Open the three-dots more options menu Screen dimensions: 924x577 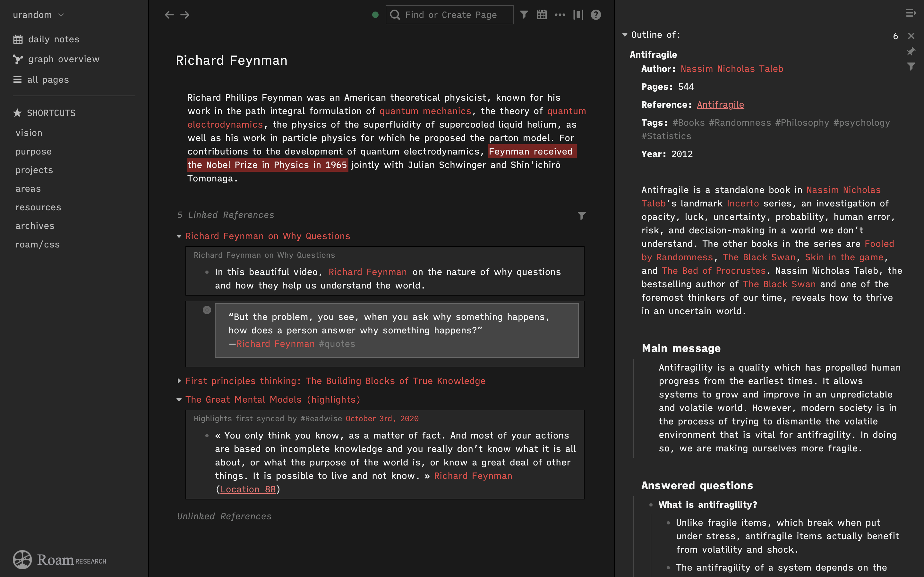(x=560, y=15)
